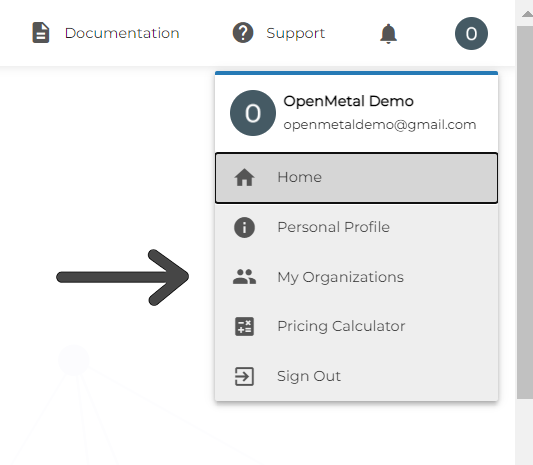533x465 pixels.
Task: Click the scrollbar up arrow
Action: tap(527, 14)
